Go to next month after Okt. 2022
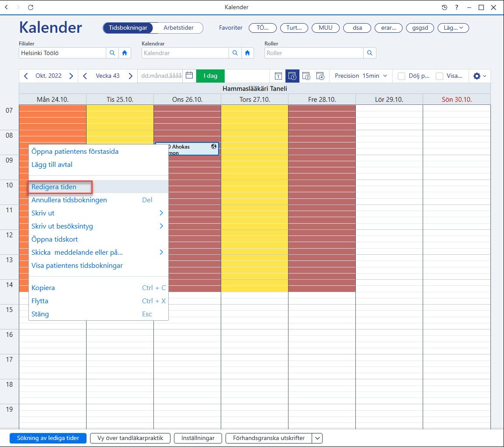This screenshot has width=504, height=447. [71, 76]
